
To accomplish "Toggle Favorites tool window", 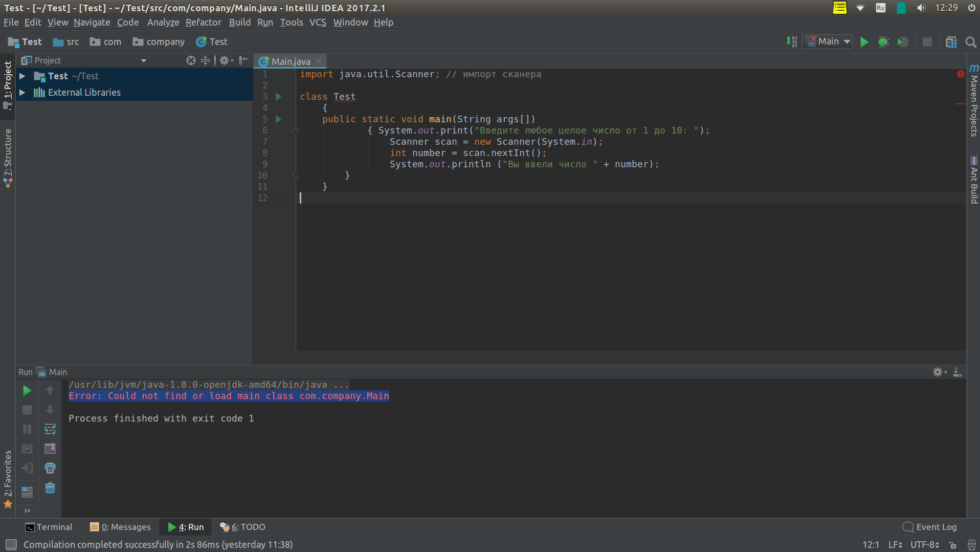I will pos(8,479).
